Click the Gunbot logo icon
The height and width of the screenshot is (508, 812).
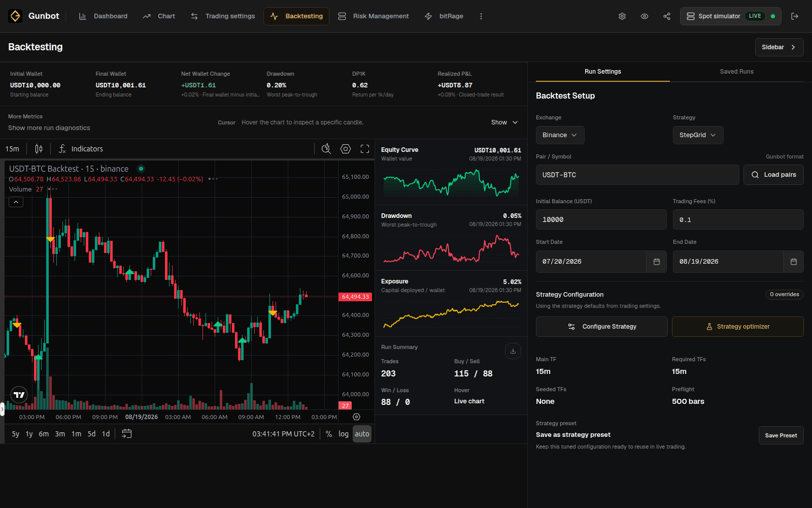15,16
